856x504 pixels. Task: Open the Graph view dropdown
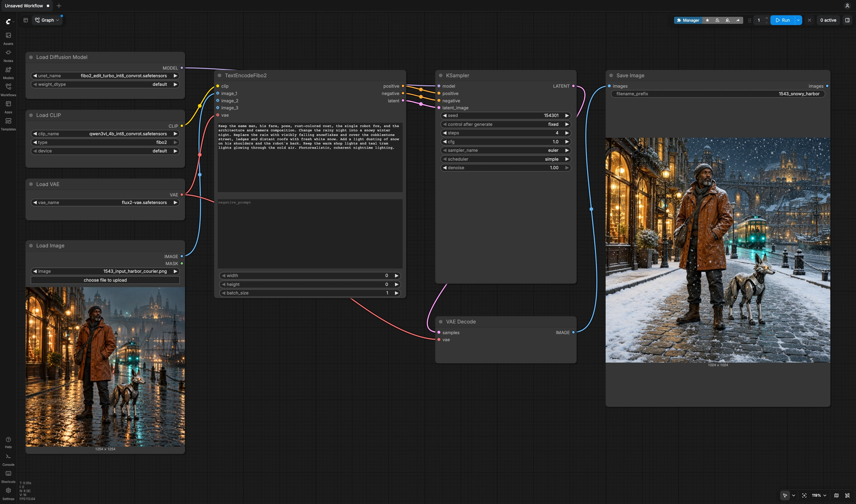pos(47,20)
